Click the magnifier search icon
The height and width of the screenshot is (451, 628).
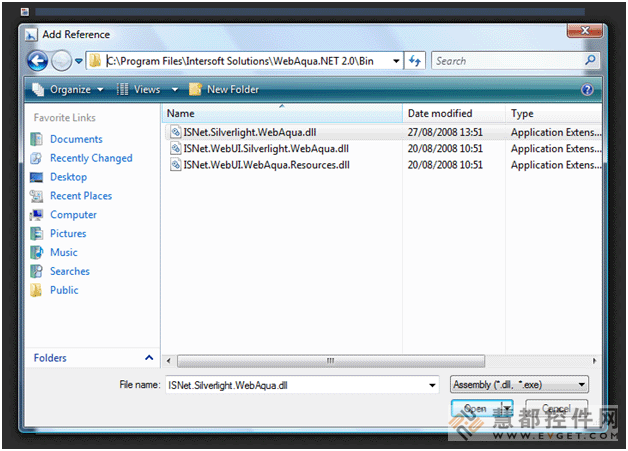(x=590, y=60)
